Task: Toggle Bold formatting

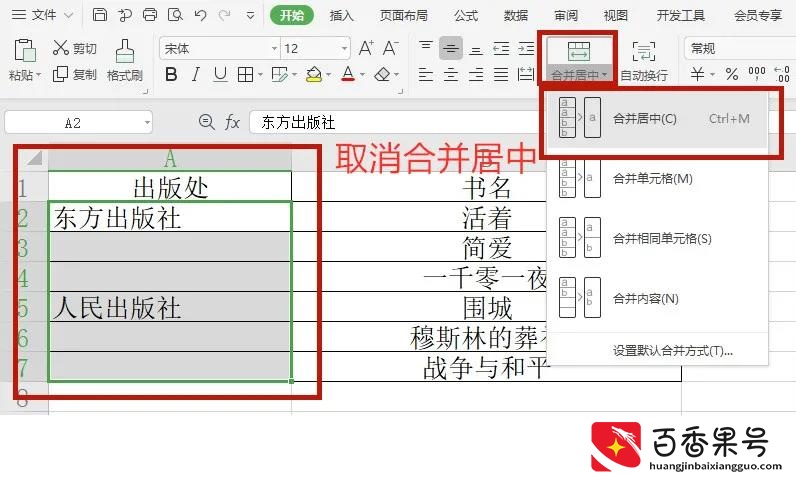Action: (171, 75)
